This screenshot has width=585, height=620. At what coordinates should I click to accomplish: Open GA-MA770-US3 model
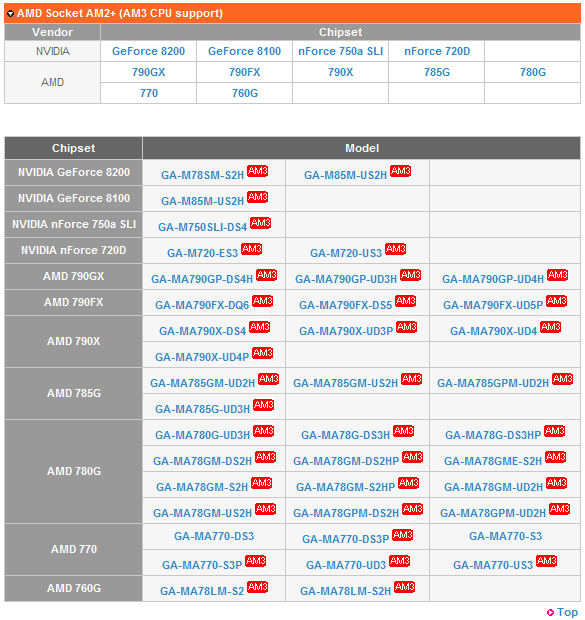coord(493,565)
